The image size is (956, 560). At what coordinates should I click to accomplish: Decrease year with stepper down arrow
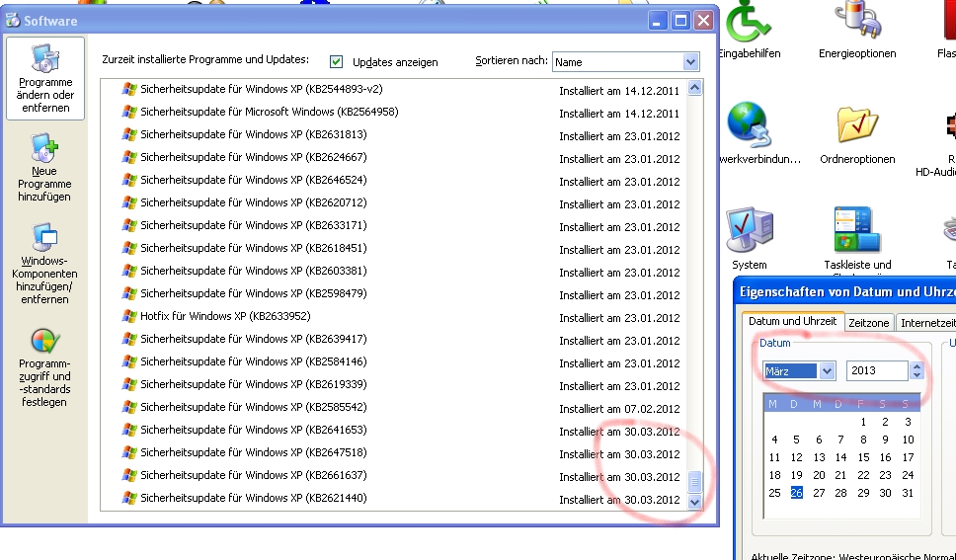click(916, 375)
